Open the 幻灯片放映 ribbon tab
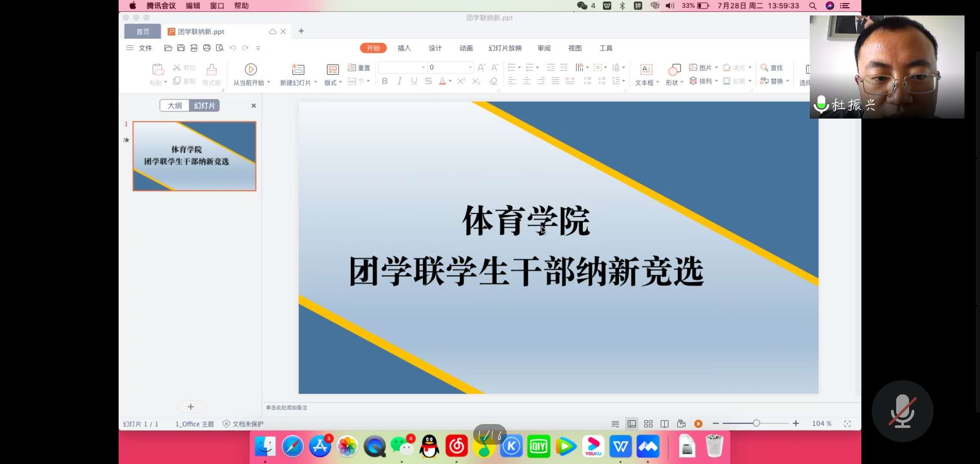Screen dimensions: 980x464 pyautogui.click(x=505, y=48)
